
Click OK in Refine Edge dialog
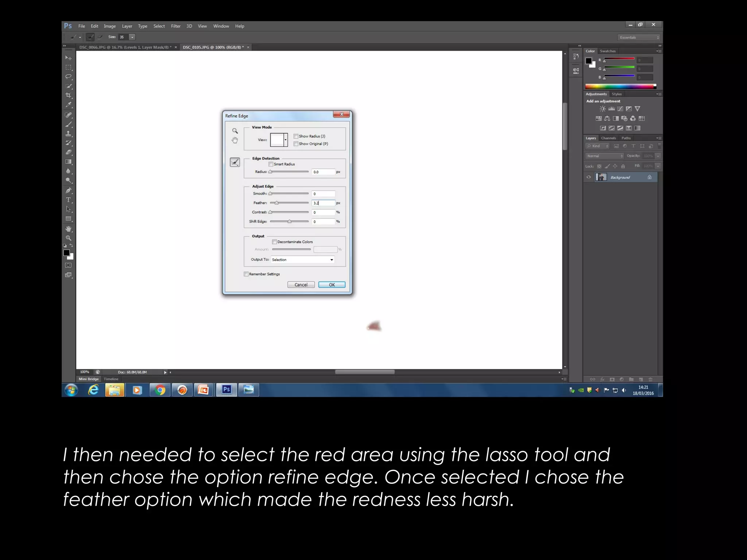coord(332,285)
